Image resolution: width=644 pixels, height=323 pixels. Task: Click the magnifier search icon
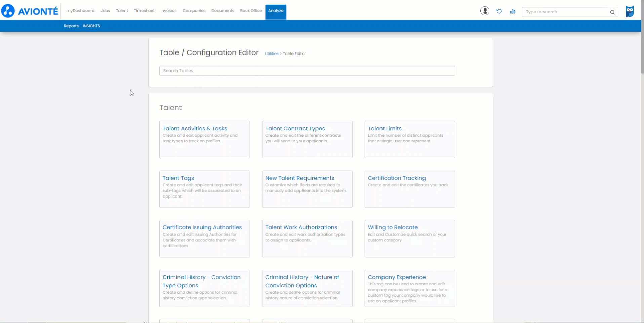click(612, 12)
